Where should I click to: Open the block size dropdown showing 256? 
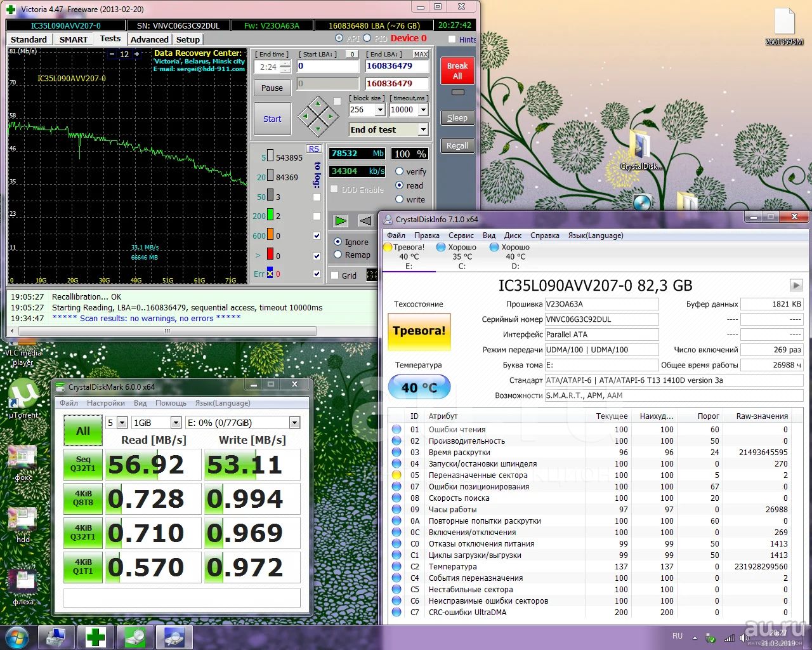380,110
